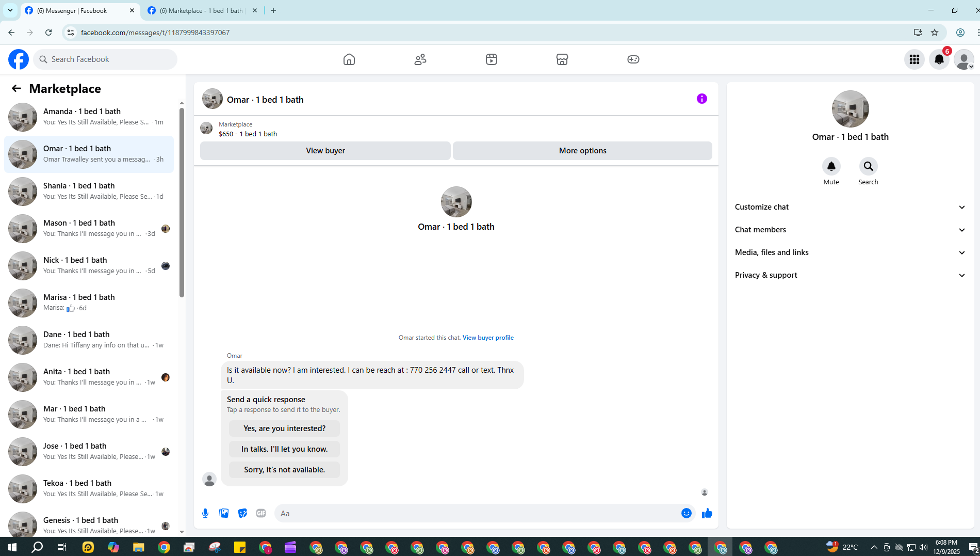The image size is (980, 556).
Task: Open a new browser tab
Action: (273, 10)
